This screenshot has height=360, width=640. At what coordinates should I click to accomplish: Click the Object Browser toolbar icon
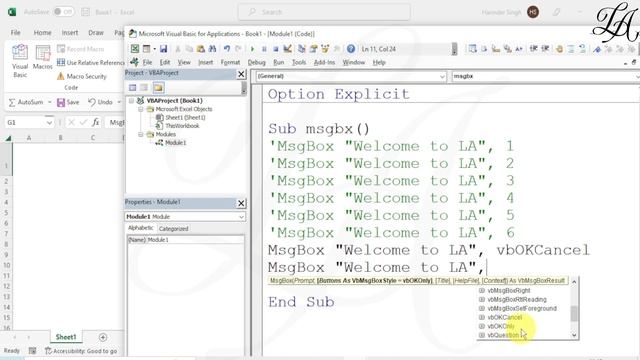[325, 49]
